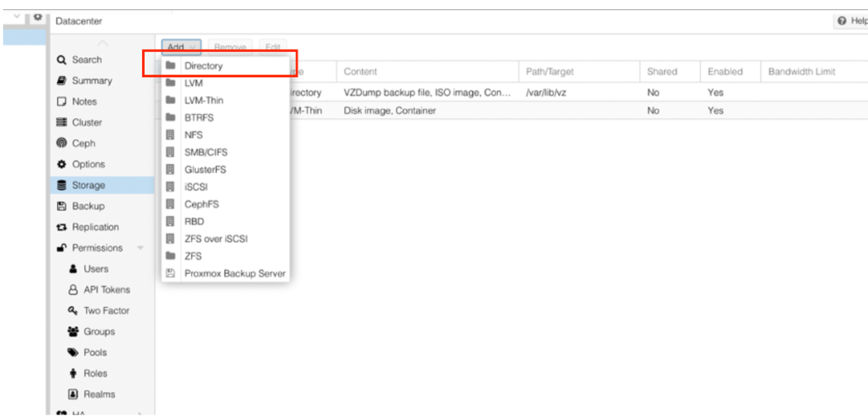Select Proxmox Backup Server menu entry
The height and width of the screenshot is (419, 868).
click(234, 274)
